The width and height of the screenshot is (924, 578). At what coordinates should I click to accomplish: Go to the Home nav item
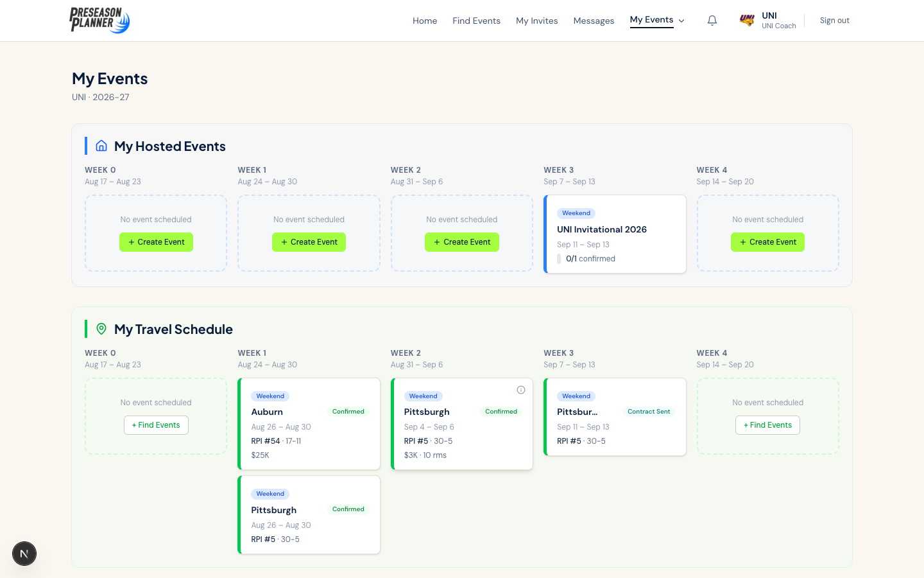coord(424,21)
